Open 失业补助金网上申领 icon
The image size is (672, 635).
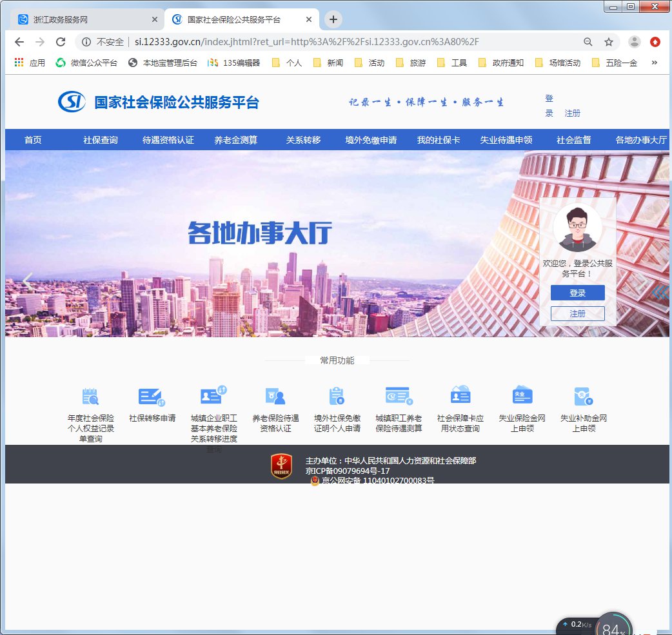point(583,396)
